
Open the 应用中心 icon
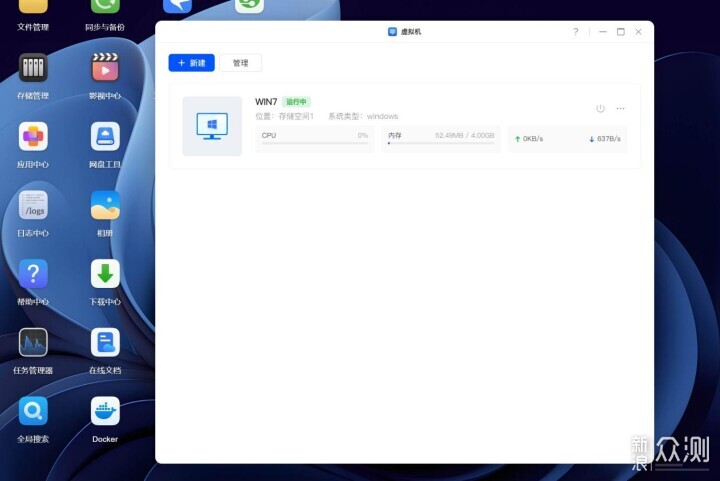coord(33,136)
